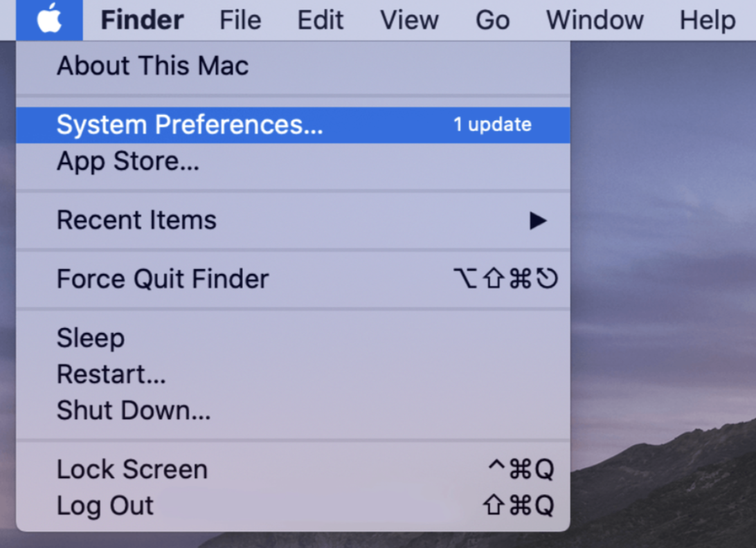Viewport: 756px width, 548px height.
Task: Select About This Mac
Action: [x=152, y=66]
